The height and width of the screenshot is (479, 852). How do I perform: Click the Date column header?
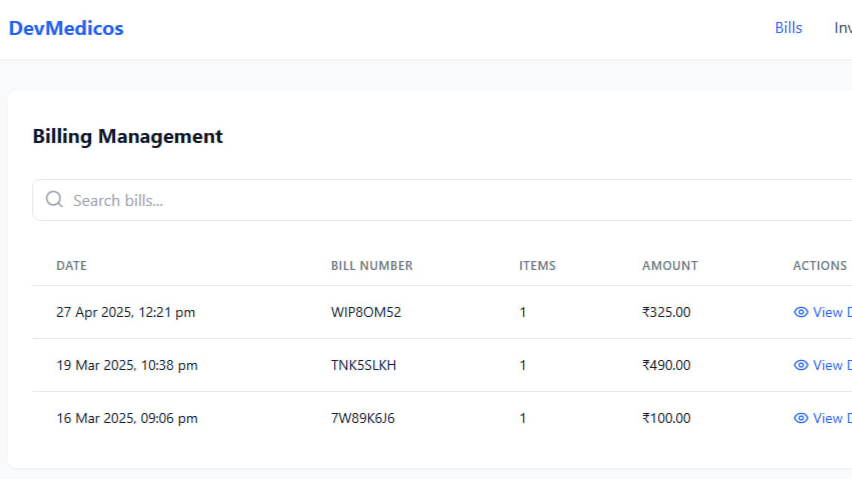71,266
